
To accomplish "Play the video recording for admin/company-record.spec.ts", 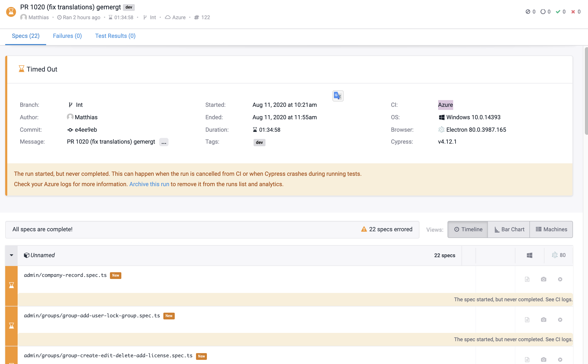I will [560, 279].
